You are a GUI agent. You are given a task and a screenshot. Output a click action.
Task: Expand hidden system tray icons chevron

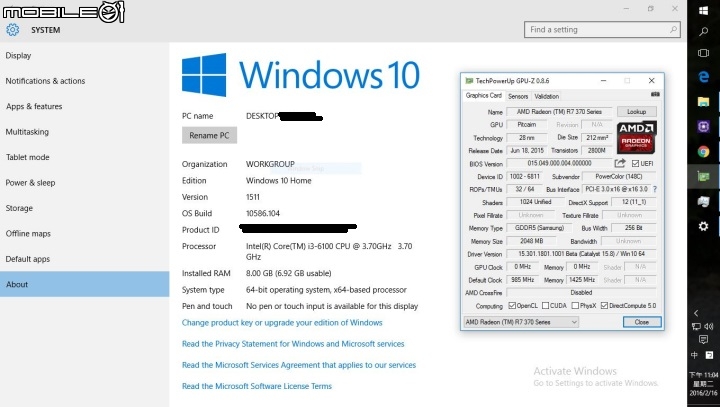point(696,313)
